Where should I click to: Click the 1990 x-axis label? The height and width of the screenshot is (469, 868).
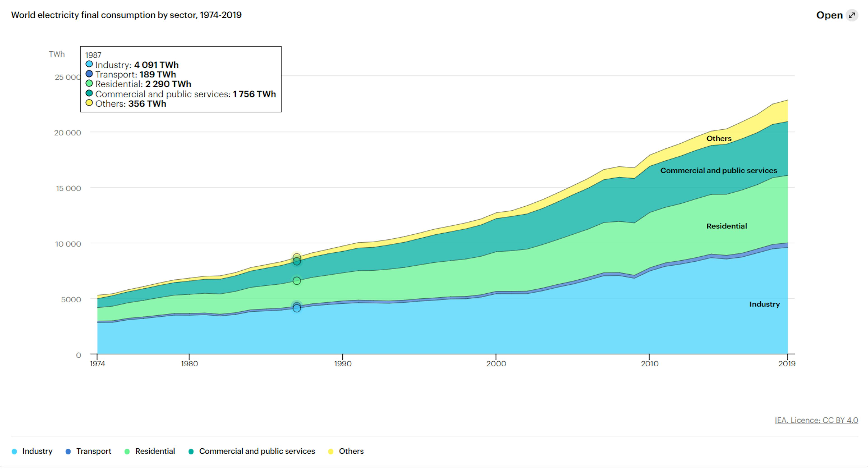coord(343,364)
